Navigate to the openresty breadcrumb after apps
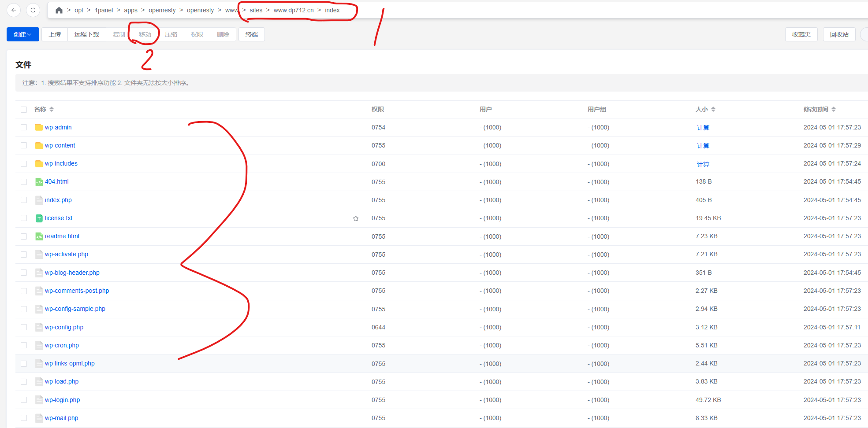868x428 pixels. [162, 10]
